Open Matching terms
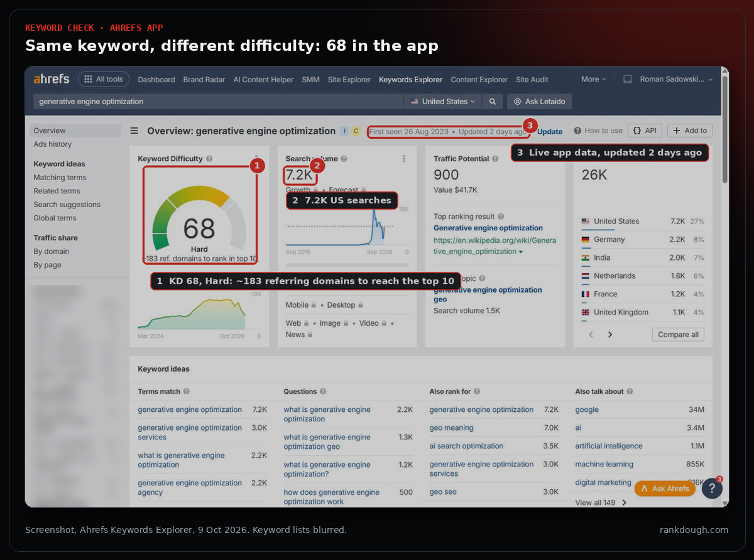The width and height of the screenshot is (754, 560). pos(60,178)
